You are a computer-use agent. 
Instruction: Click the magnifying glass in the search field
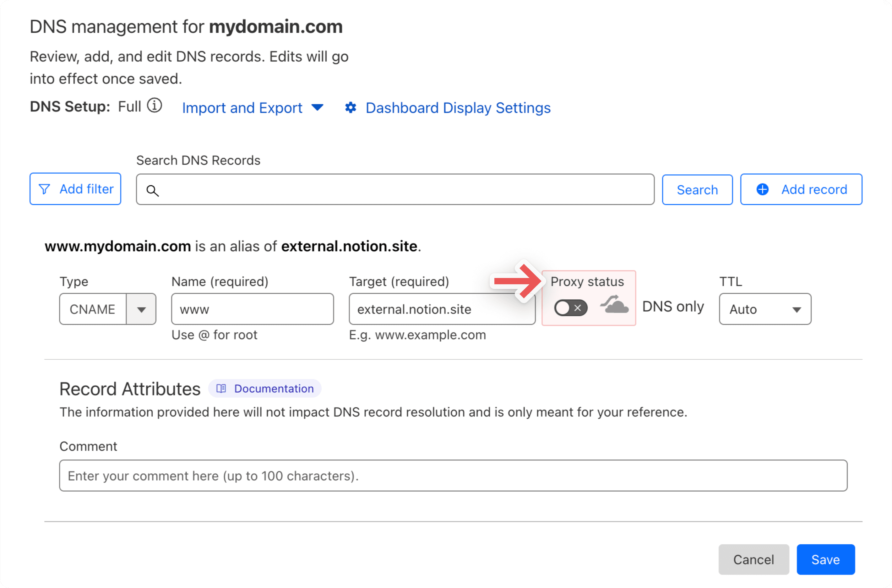click(x=153, y=190)
